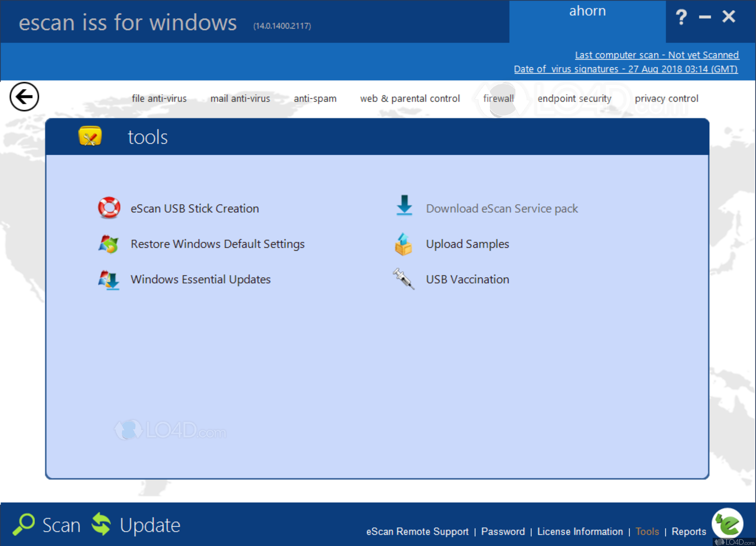
Task: Click the tools toolbox icon
Action: (90, 136)
